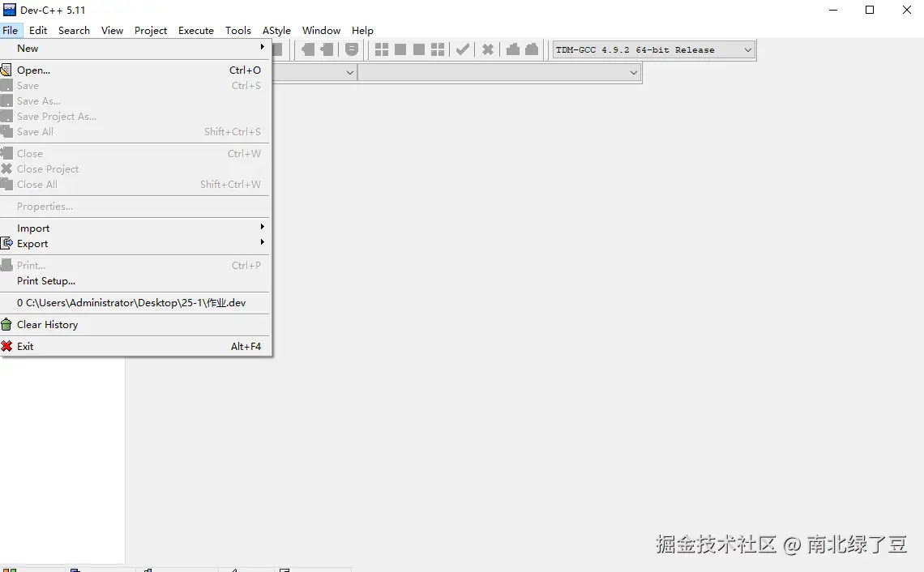Click the first left-arrow bookmark toolbar icon

pyautogui.click(x=308, y=49)
